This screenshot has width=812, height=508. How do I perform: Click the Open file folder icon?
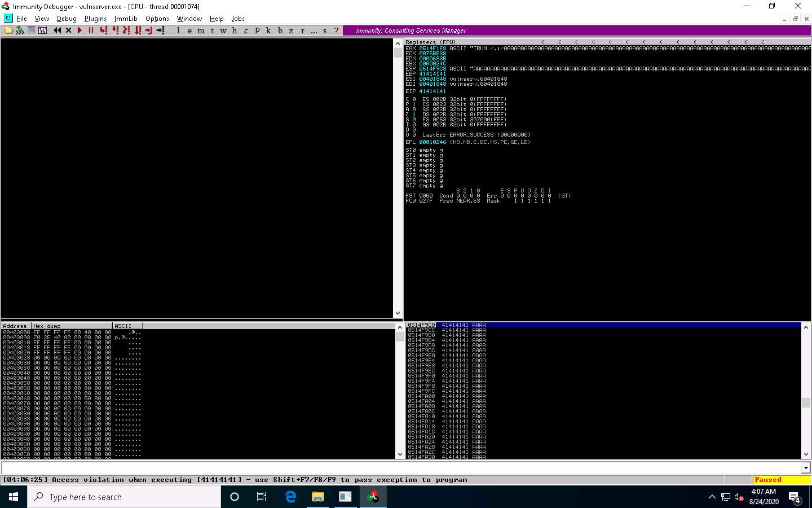(x=8, y=30)
